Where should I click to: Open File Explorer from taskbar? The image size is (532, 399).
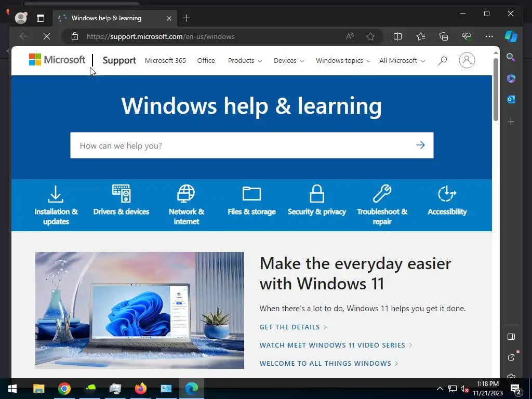point(38,389)
